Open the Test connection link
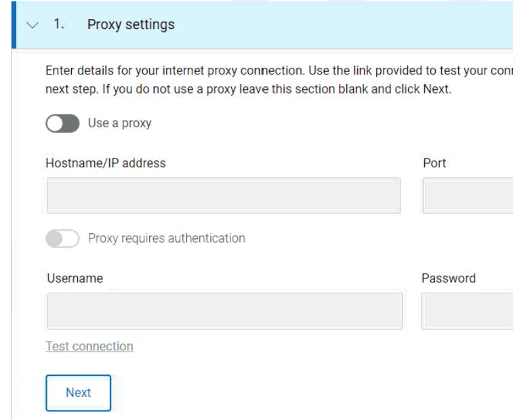530x420 pixels. (89, 347)
